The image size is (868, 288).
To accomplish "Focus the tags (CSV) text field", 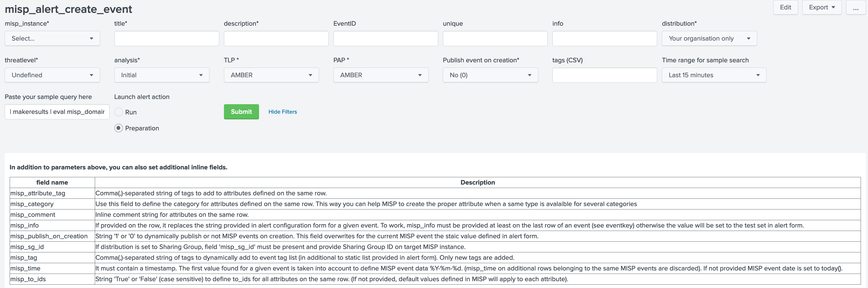I will coord(604,75).
